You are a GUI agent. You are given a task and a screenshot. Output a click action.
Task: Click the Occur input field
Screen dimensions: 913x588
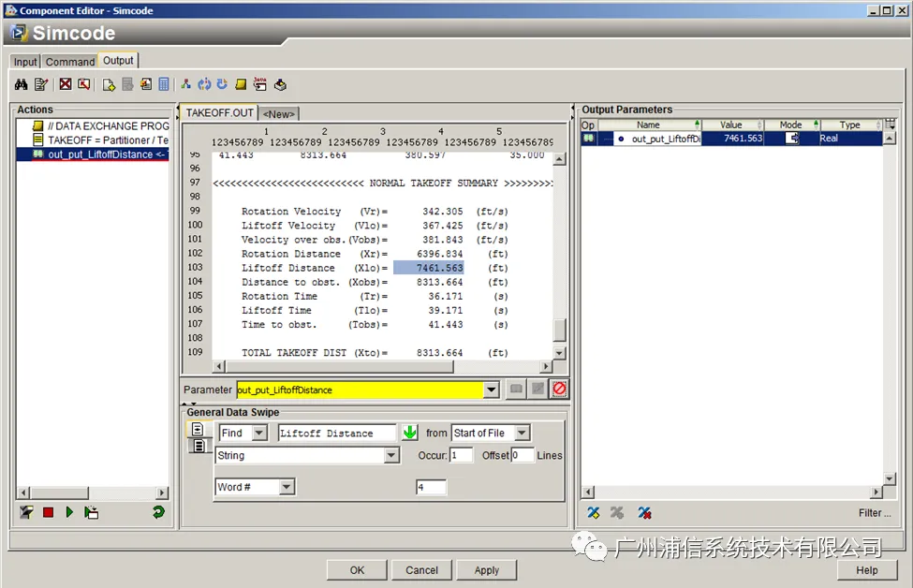(461, 455)
